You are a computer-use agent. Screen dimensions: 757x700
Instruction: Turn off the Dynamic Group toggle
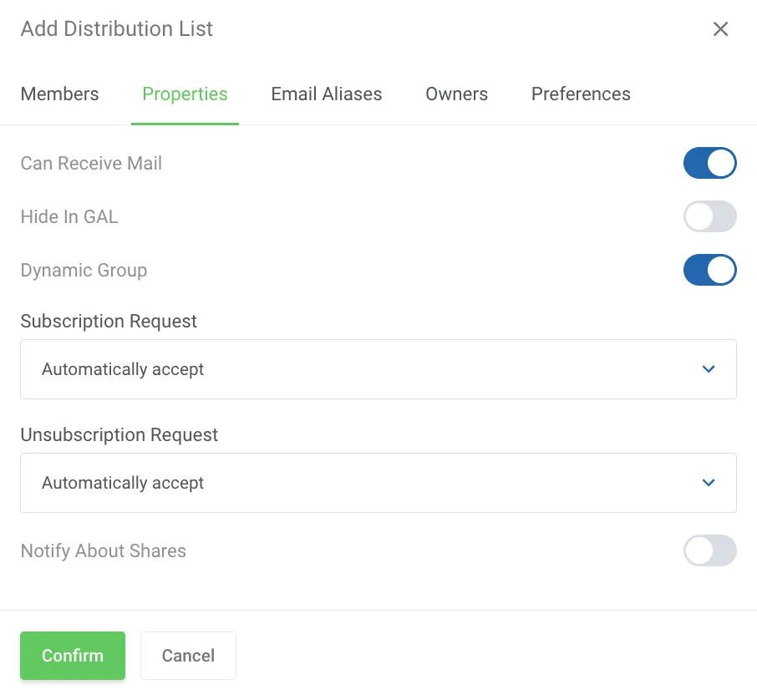pos(709,270)
